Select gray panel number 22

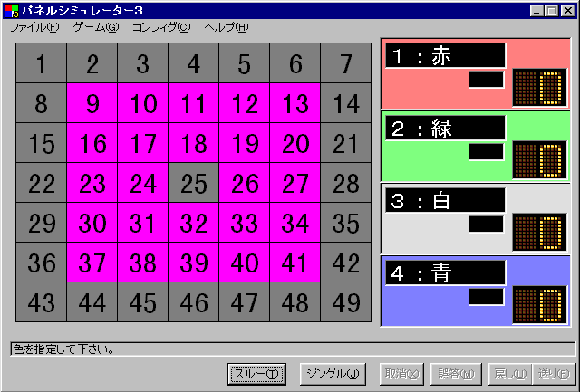click(41, 183)
